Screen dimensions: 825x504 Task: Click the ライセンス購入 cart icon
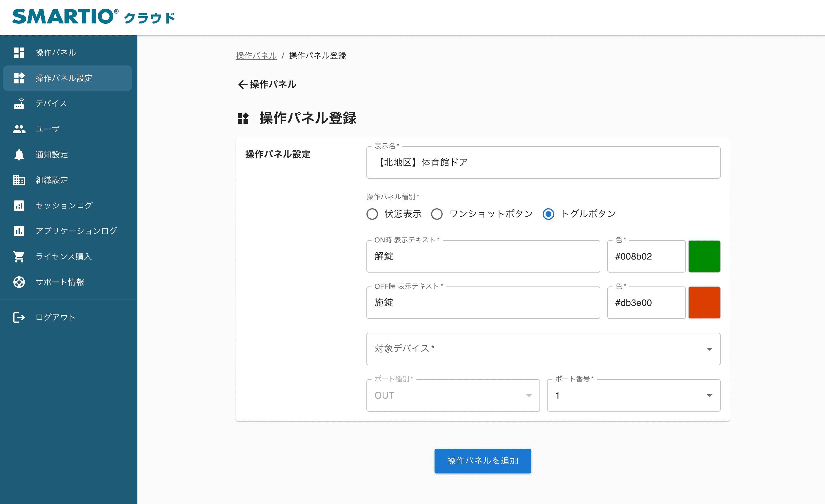19,256
